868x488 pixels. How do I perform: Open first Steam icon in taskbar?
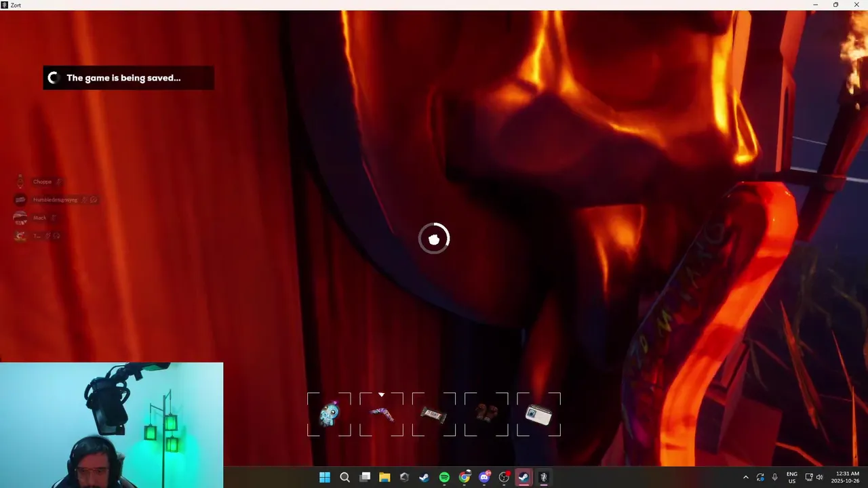click(x=425, y=477)
